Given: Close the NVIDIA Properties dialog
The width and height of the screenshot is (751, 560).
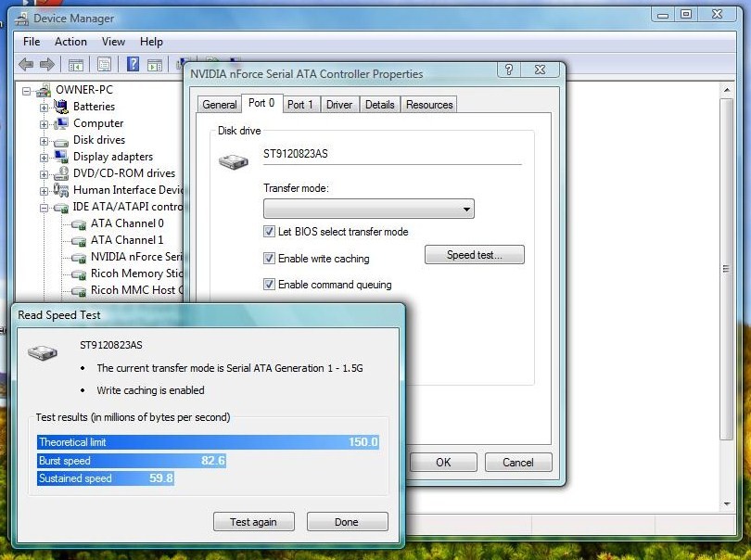Looking at the screenshot, I should click(x=540, y=70).
